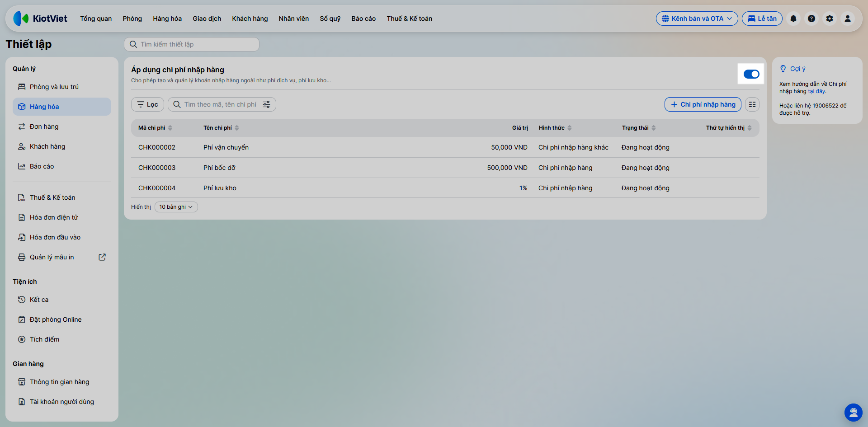Screen dimensions: 868x427
Task: Click the column display options icon
Action: (x=752, y=104)
